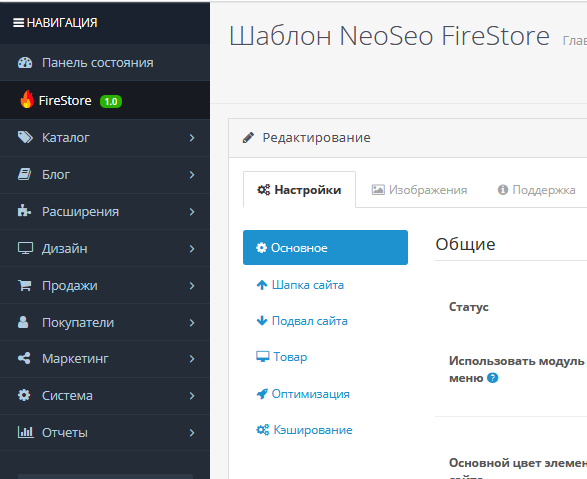Click the Маркетинг share icon
Viewport: 587px width, 479px height.
(x=24, y=358)
